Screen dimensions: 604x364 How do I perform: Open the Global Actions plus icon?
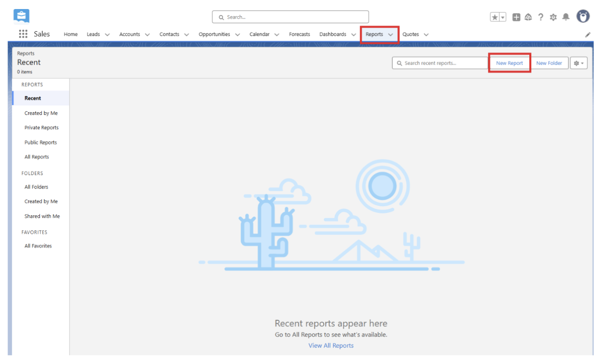(x=516, y=17)
